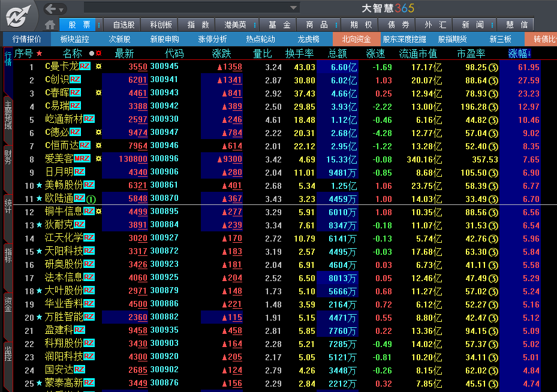Click the blue star beside 狄耐克
Image resolution: width=557 pixels, height=392 pixels.
click(40, 225)
